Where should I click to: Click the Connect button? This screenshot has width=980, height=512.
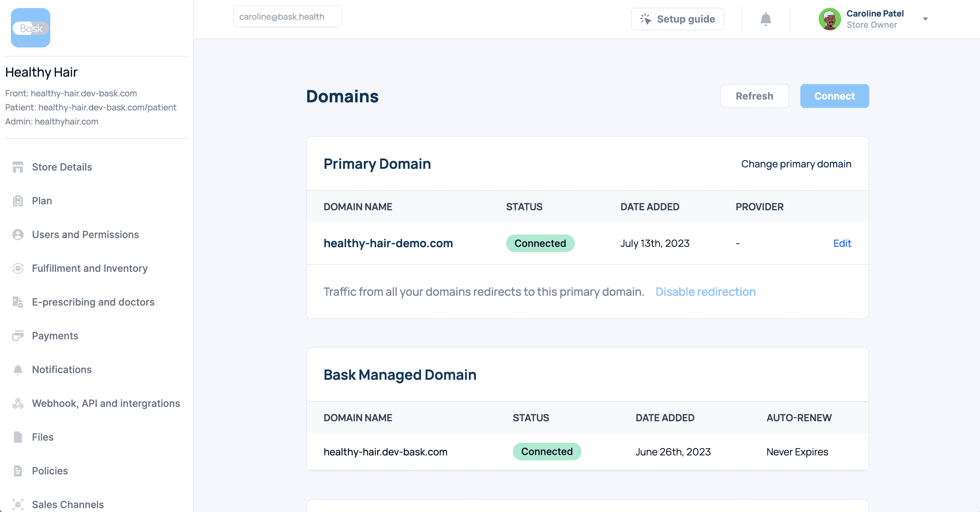[x=834, y=96]
